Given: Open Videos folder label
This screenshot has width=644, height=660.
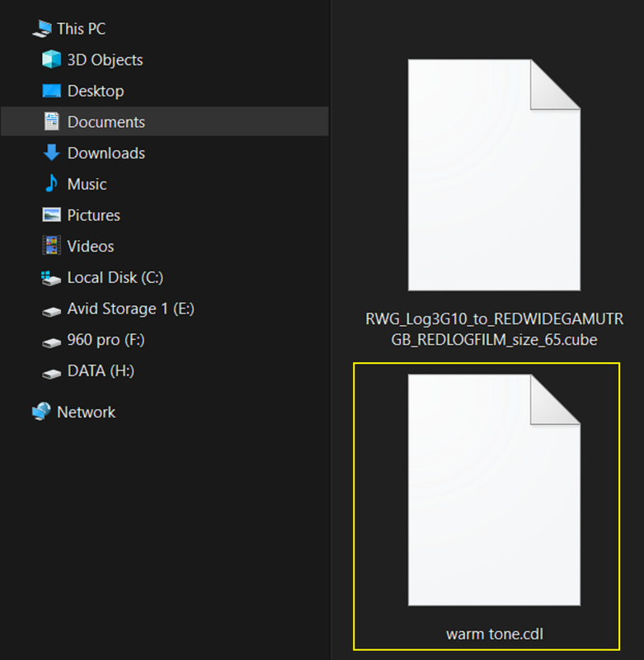Looking at the screenshot, I should point(91,247).
